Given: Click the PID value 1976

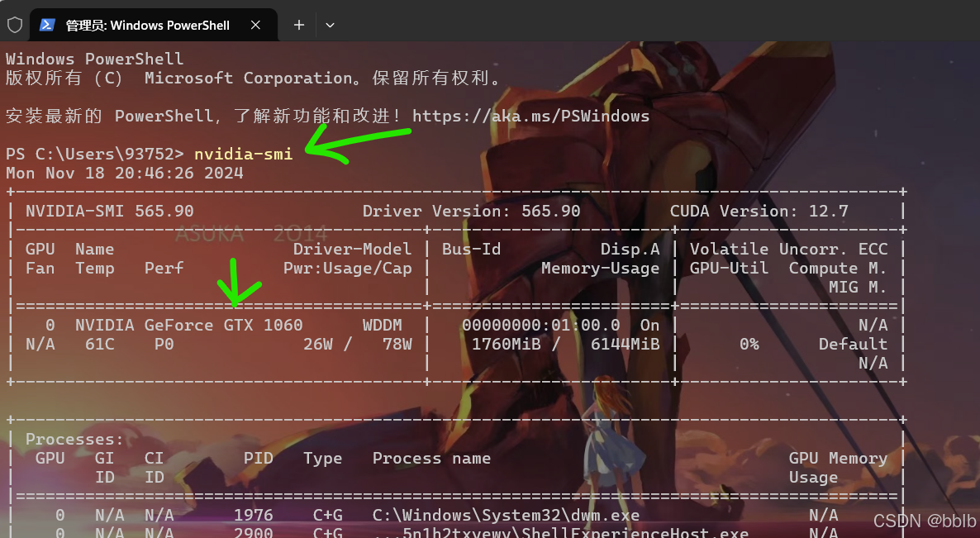Looking at the screenshot, I should 253,515.
